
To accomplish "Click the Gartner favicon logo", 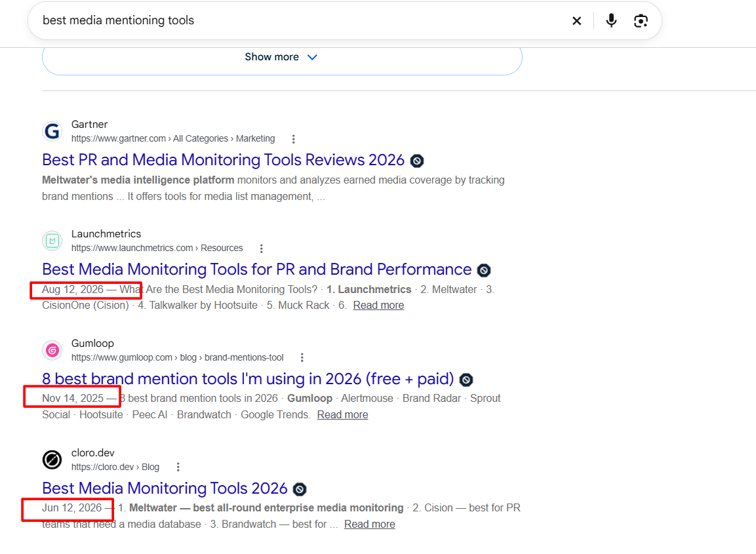I will tap(52, 131).
